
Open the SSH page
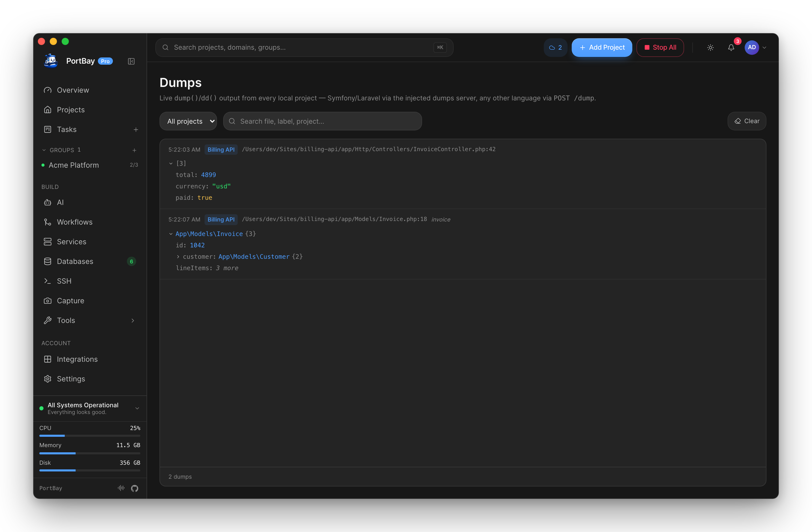pos(90,281)
